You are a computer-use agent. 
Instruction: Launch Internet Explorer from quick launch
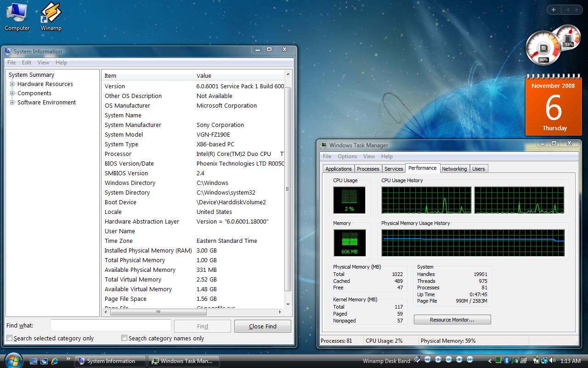coord(55,361)
